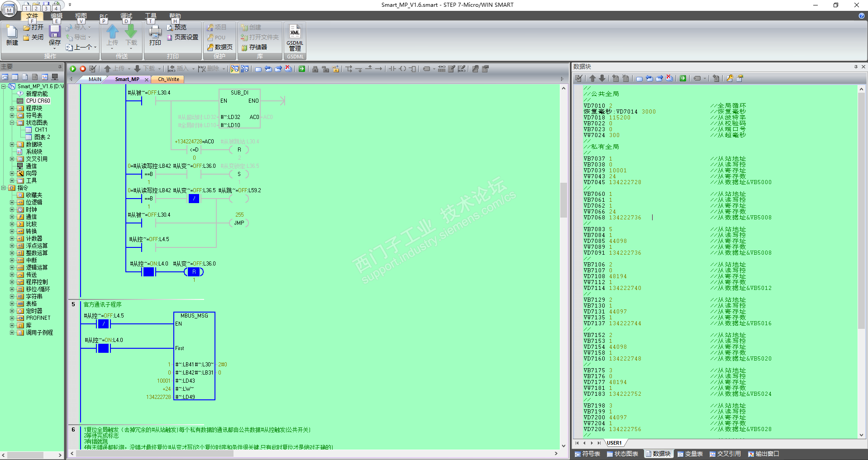Click 数据页 protection button
The image size is (868, 460).
(x=219, y=47)
